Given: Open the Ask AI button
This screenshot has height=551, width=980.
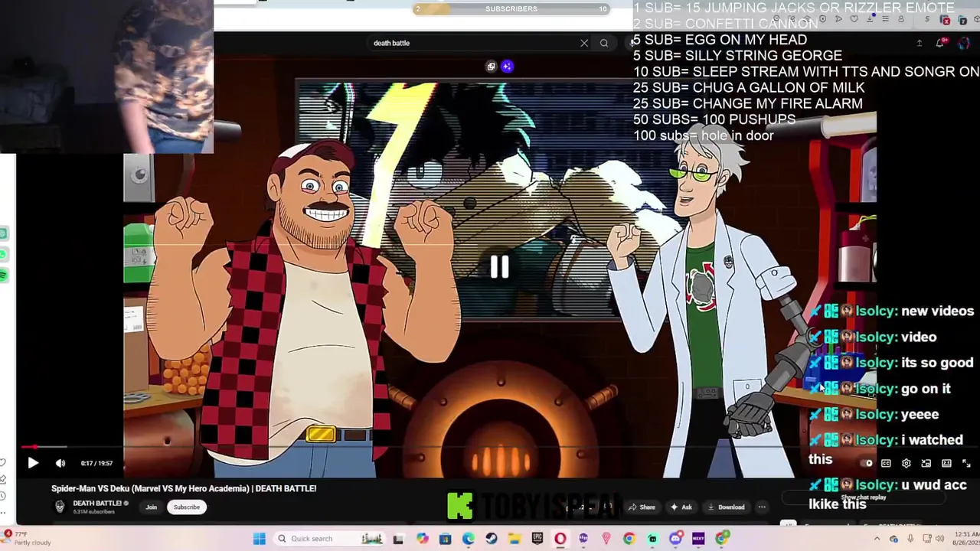Looking at the screenshot, I should tap(681, 507).
